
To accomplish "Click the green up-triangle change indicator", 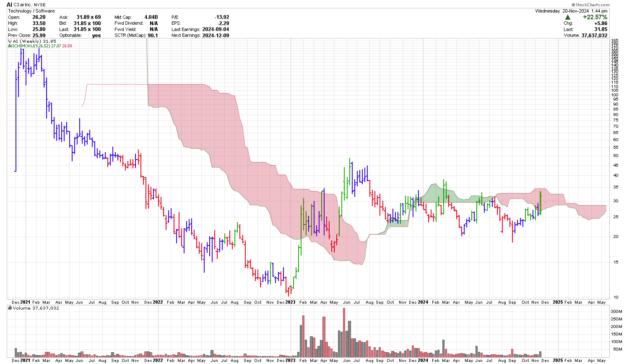I will coord(567,17).
